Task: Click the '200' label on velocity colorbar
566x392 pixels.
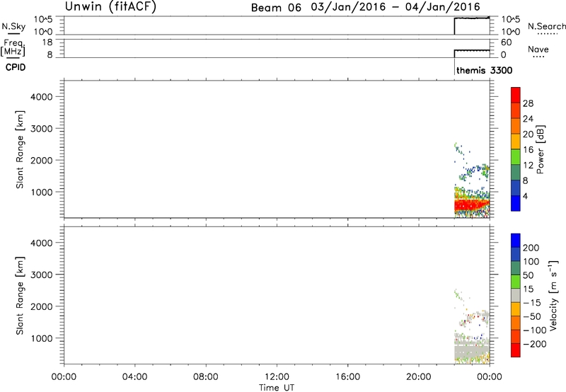Action: 531,248
